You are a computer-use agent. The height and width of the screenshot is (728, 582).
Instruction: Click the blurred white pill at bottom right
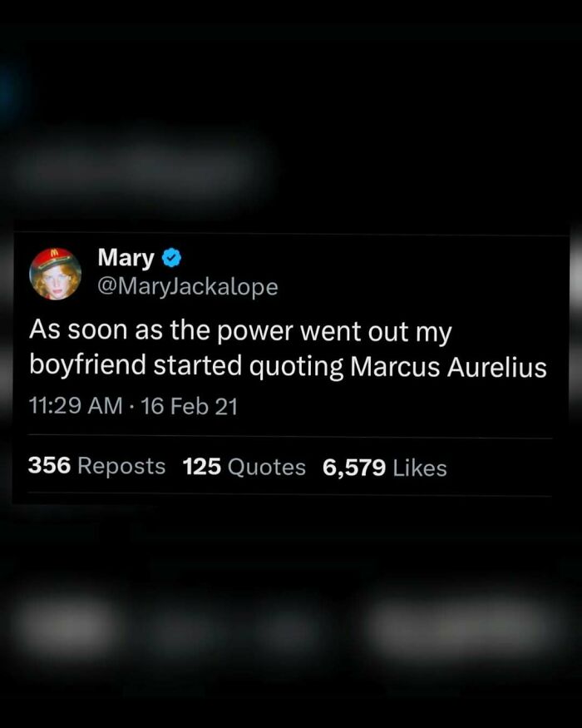(461, 627)
